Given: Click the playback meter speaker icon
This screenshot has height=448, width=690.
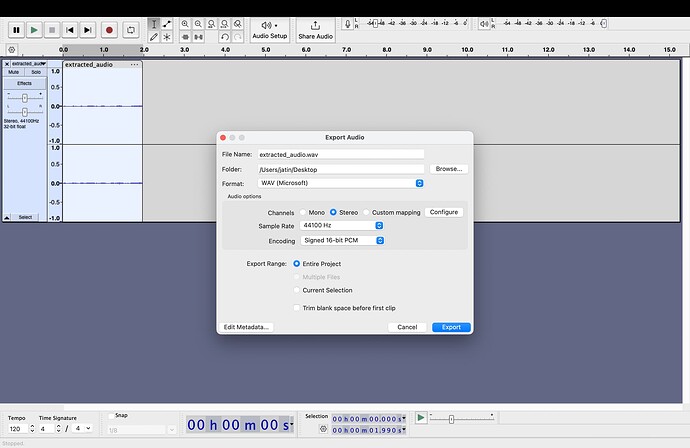Looking at the screenshot, I should coord(484,24).
